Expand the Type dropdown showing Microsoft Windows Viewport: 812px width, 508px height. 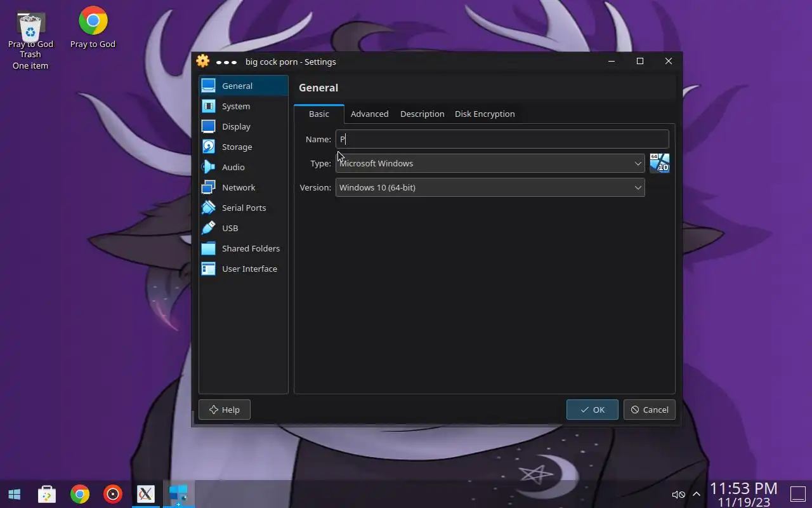pyautogui.click(x=490, y=163)
